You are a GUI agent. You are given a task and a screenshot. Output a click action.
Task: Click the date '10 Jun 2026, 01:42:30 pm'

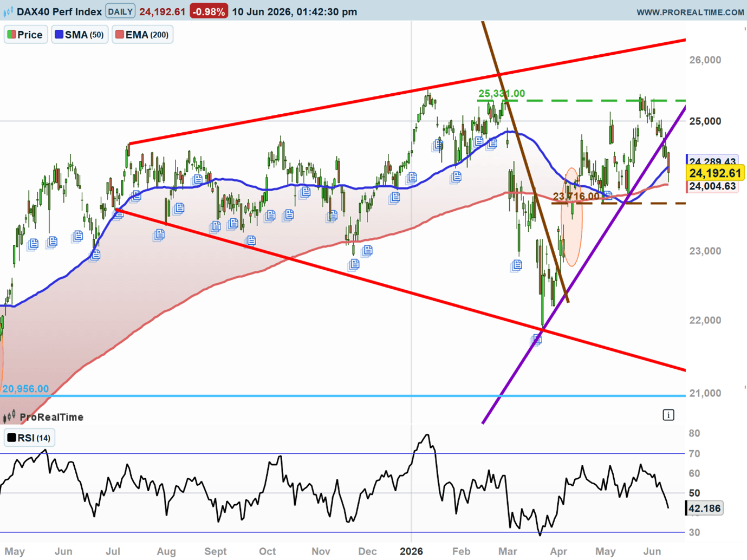(x=295, y=11)
